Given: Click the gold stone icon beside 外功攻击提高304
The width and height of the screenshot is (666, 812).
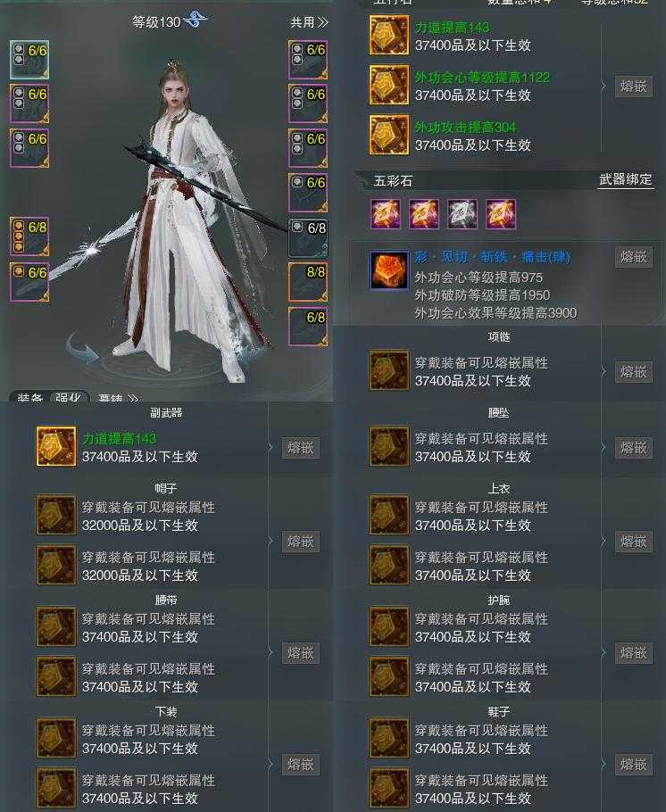Looking at the screenshot, I should [x=388, y=135].
